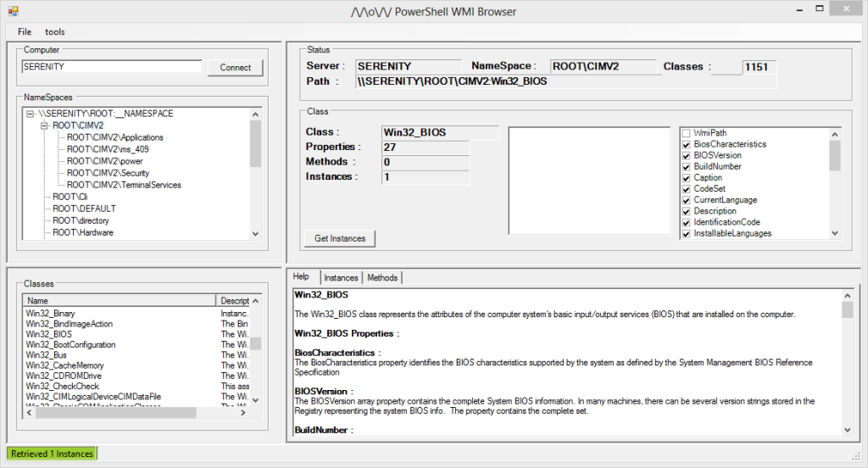The width and height of the screenshot is (868, 468).
Task: Select ROOT\CIMV2\Applications namespace
Action: tap(115, 137)
